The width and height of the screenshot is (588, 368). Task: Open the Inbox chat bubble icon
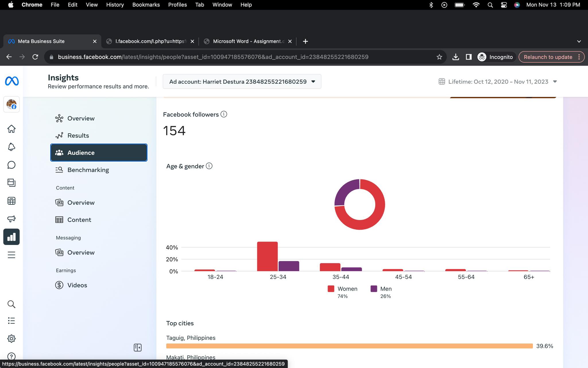(11, 165)
